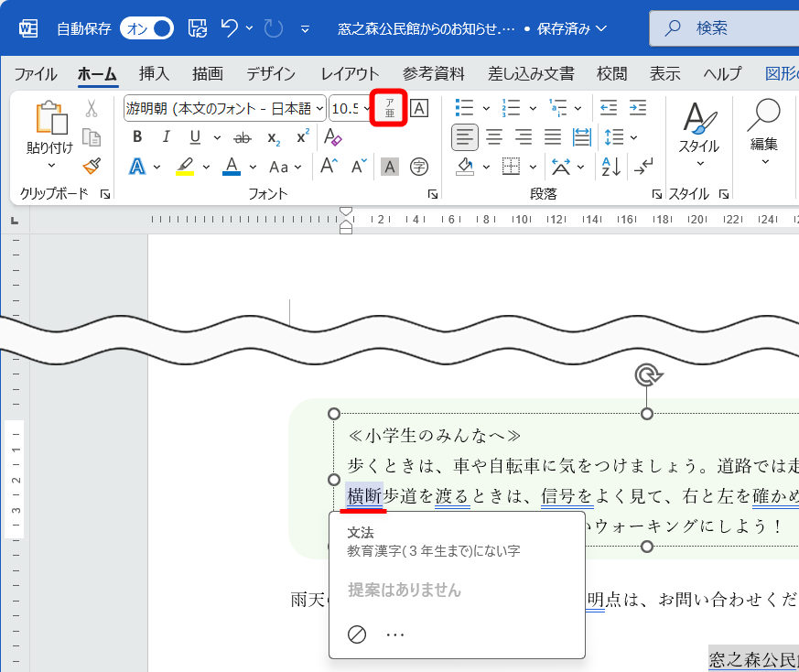Toggle the 自動保存 (AutoSave) switch
This screenshot has width=799, height=672.
(146, 29)
